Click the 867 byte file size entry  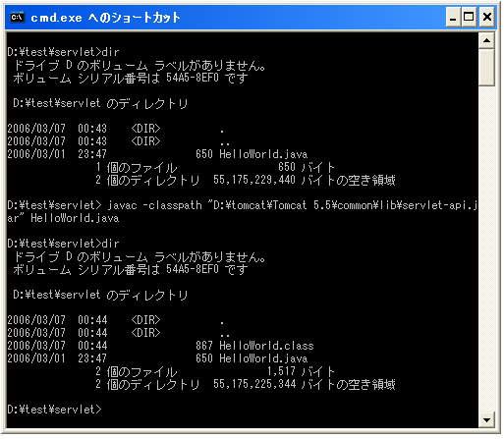[x=204, y=346]
